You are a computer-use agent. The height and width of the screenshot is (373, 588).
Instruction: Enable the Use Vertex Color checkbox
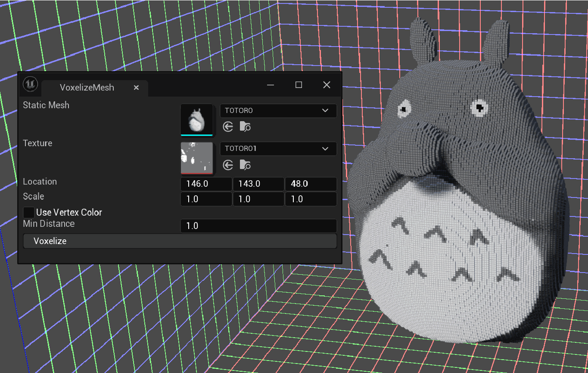point(29,213)
